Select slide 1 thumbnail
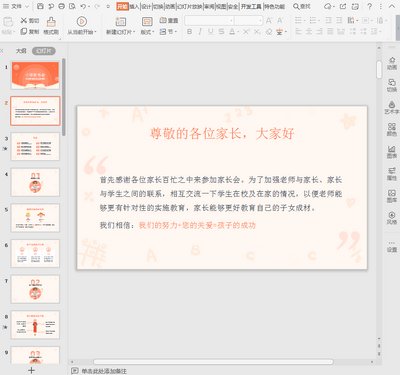 tap(35, 75)
